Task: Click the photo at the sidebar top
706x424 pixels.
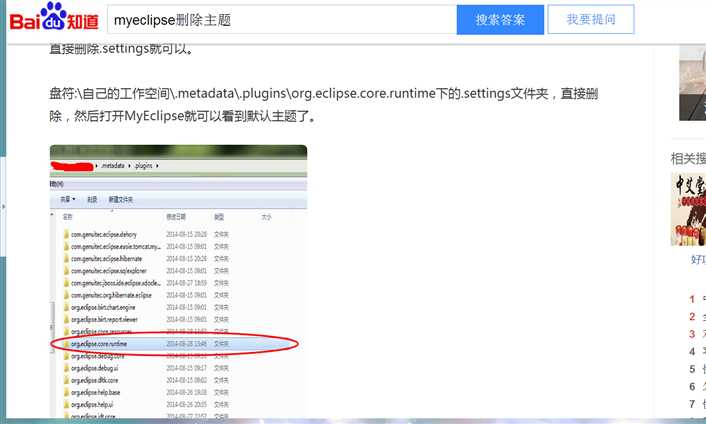Action: coord(692,83)
